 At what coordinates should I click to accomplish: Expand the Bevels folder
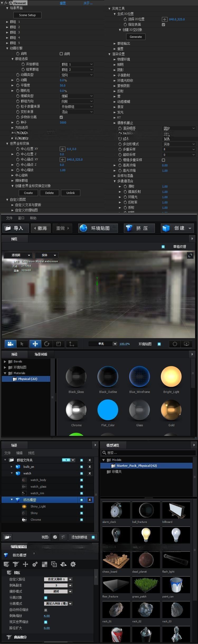pos(5,361)
